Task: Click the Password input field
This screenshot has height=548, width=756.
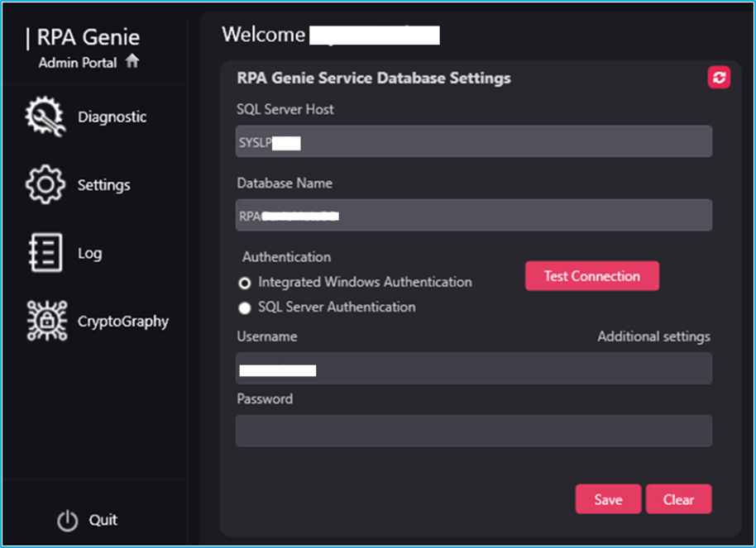Action: tap(473, 431)
